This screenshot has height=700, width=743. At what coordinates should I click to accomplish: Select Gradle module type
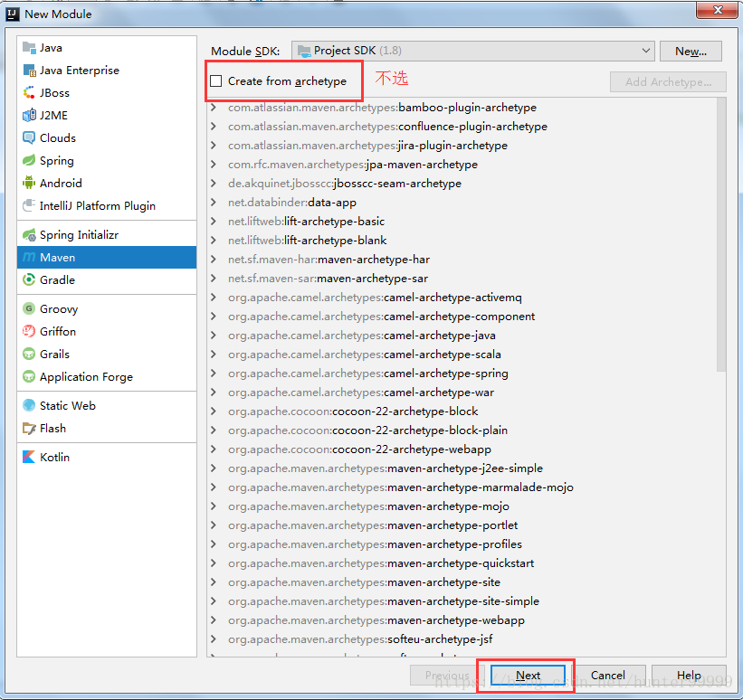107,279
